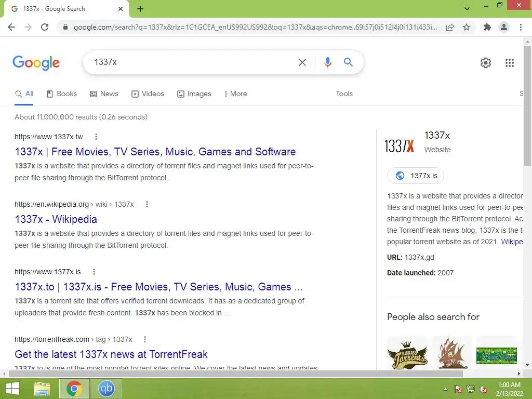Open options menu for the 1377x.is result

pos(94,272)
